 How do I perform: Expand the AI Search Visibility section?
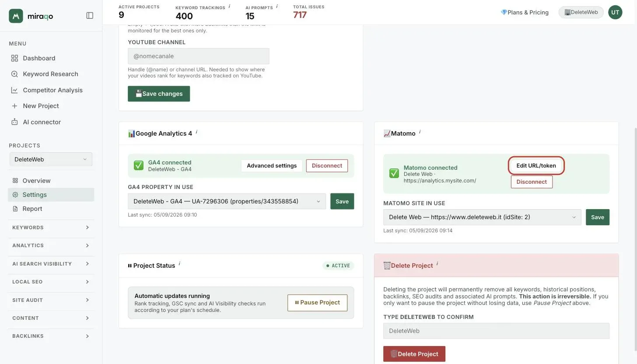tap(51, 264)
